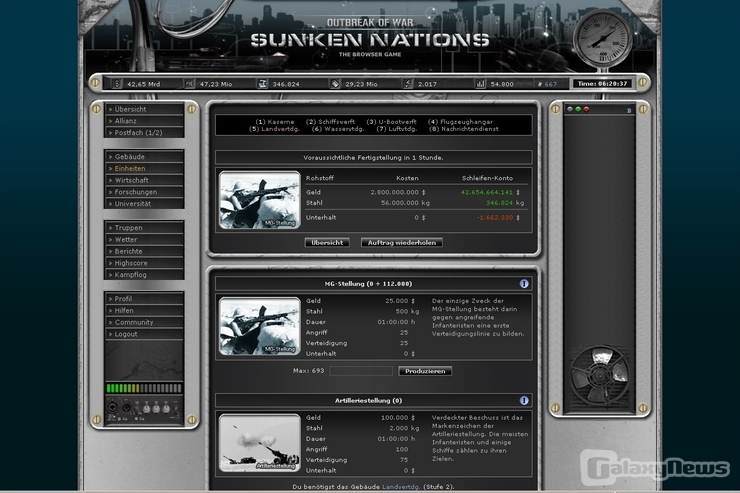Click the grey light in right panel
The width and height of the screenshot is (740, 493).
pos(570,109)
